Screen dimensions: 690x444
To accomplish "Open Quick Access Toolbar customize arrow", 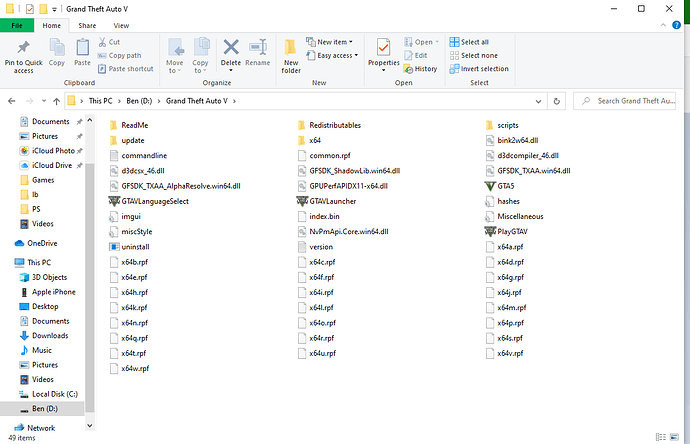I will 54,9.
